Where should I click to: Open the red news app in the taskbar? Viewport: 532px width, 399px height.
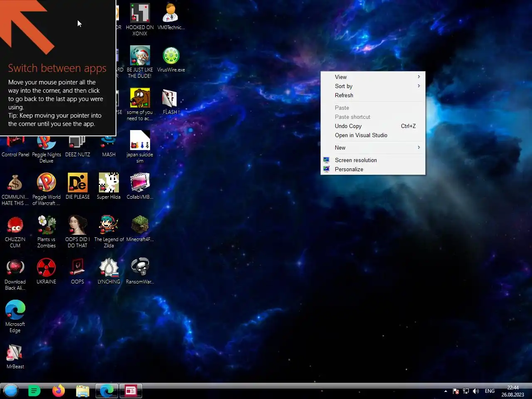[x=131, y=391]
